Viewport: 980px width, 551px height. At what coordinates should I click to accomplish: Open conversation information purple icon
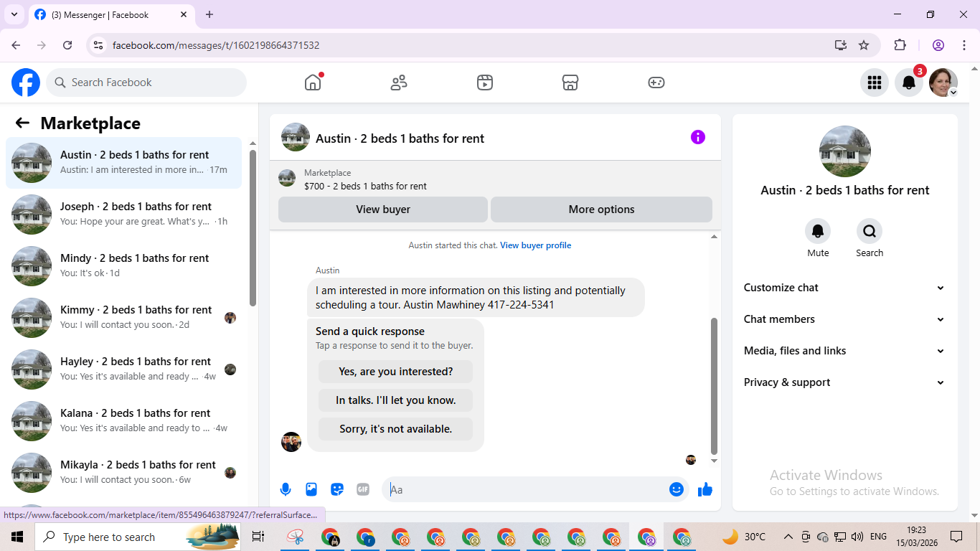point(698,137)
